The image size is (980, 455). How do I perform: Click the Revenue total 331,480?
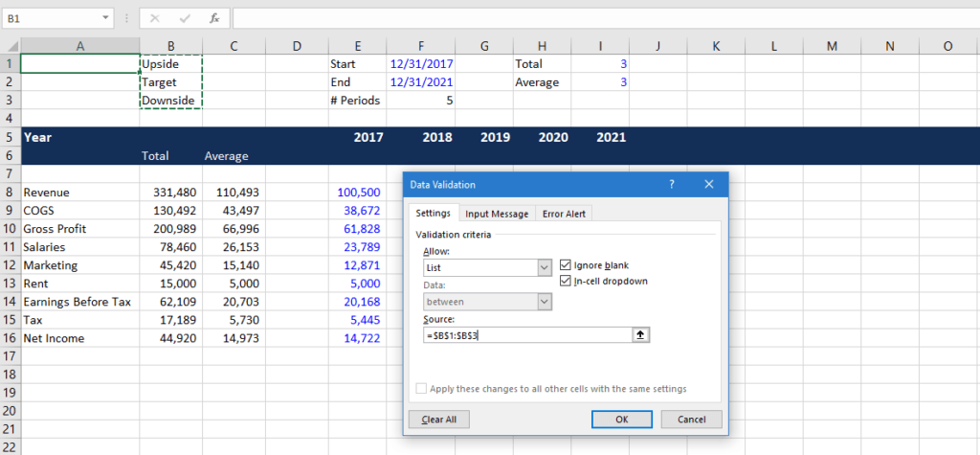tap(170, 193)
